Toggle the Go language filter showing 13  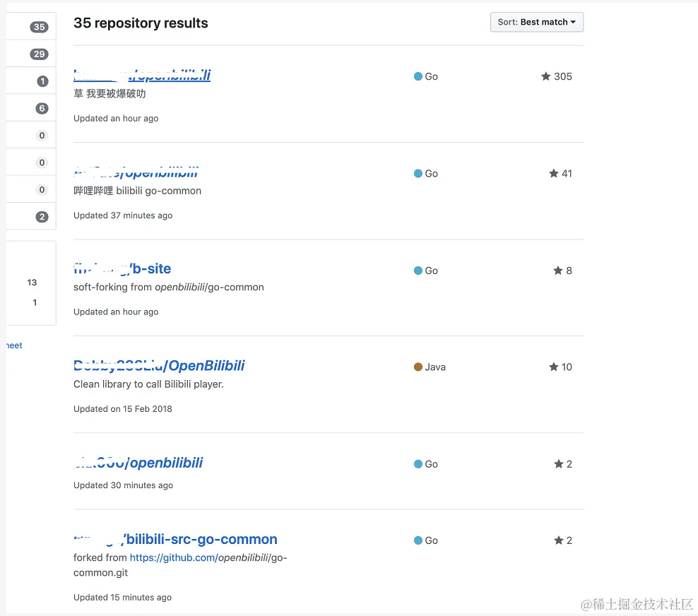tap(32, 282)
